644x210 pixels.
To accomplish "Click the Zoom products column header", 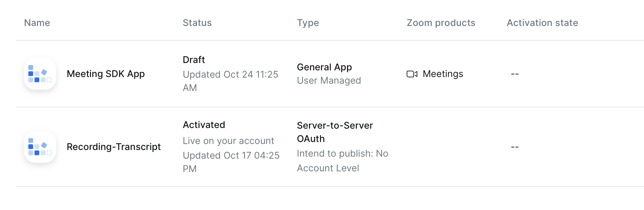I will coord(441,23).
